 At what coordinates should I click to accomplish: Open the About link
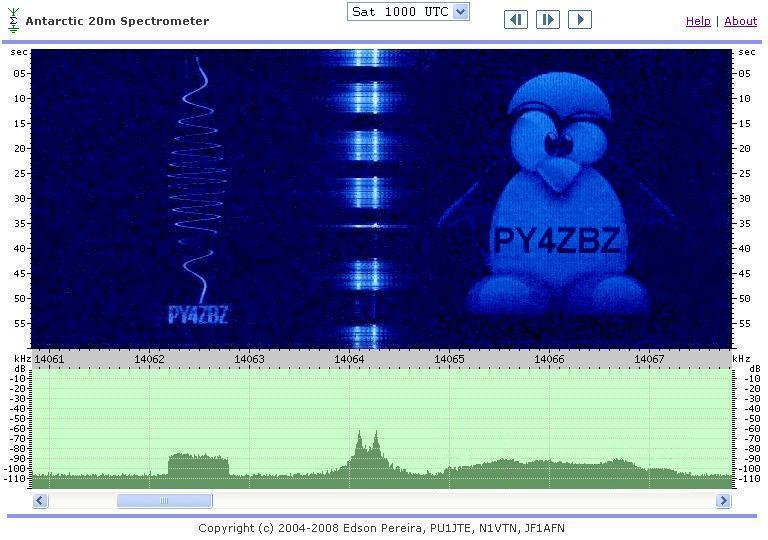tap(740, 21)
